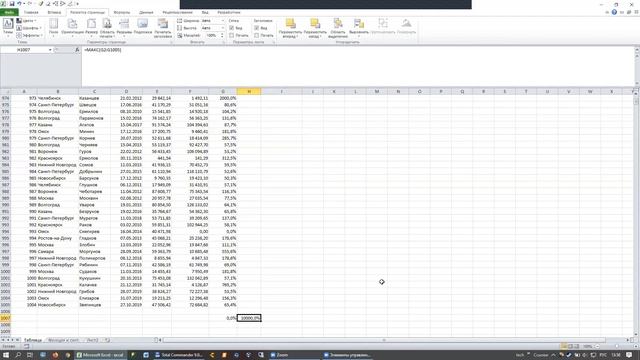Switch to the Данные (Data) tab
640x360 pixels.
pyautogui.click(x=146, y=12)
